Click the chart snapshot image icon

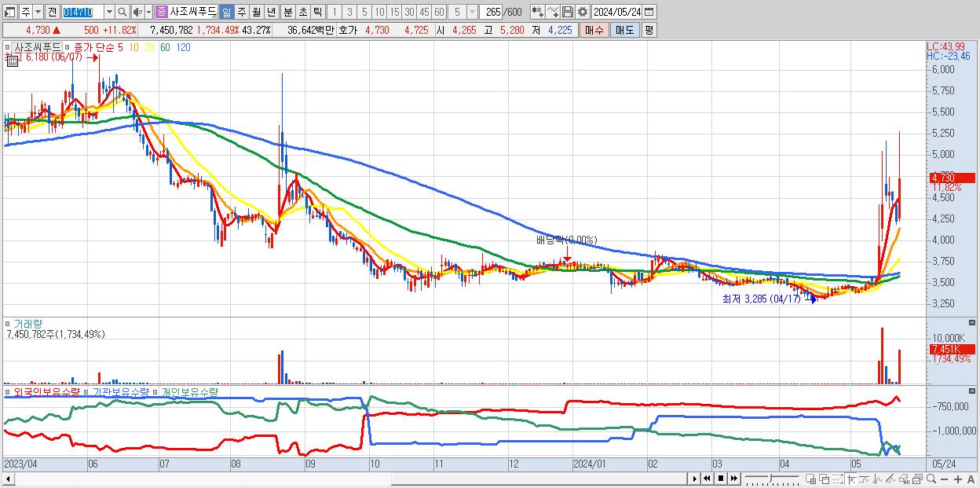tap(917, 479)
